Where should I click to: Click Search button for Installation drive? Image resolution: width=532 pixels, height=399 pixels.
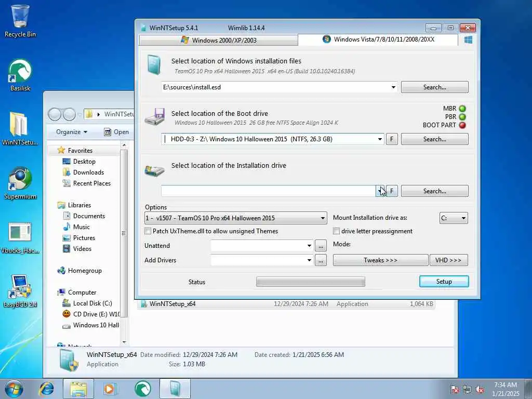(435, 191)
